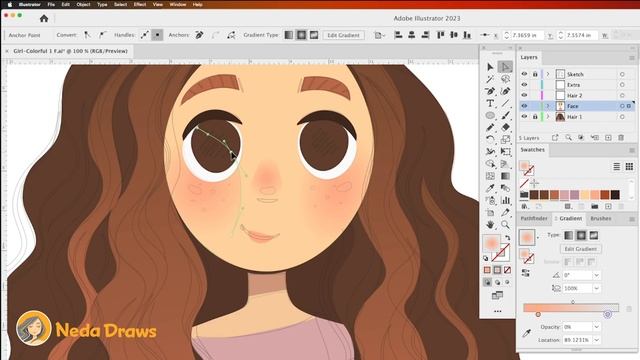This screenshot has width=640, height=360.
Task: Click Edit Gradient in Gradient panel
Action: [x=580, y=249]
